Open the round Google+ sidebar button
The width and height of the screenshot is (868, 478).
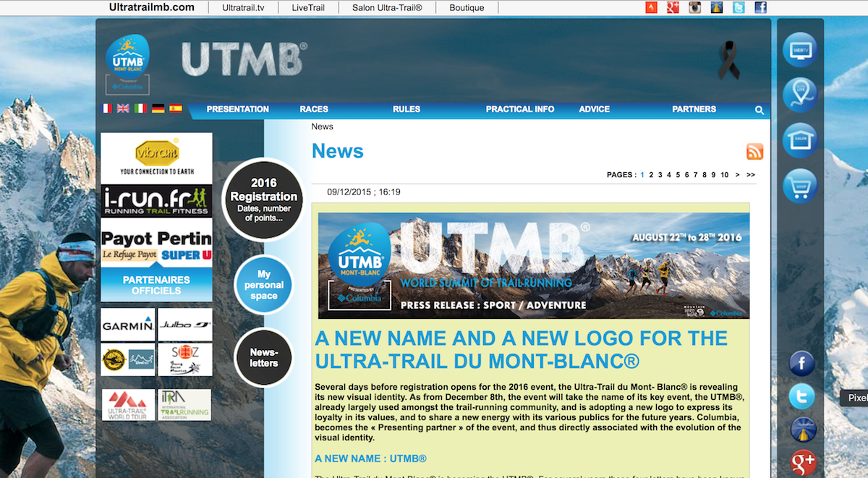click(802, 462)
